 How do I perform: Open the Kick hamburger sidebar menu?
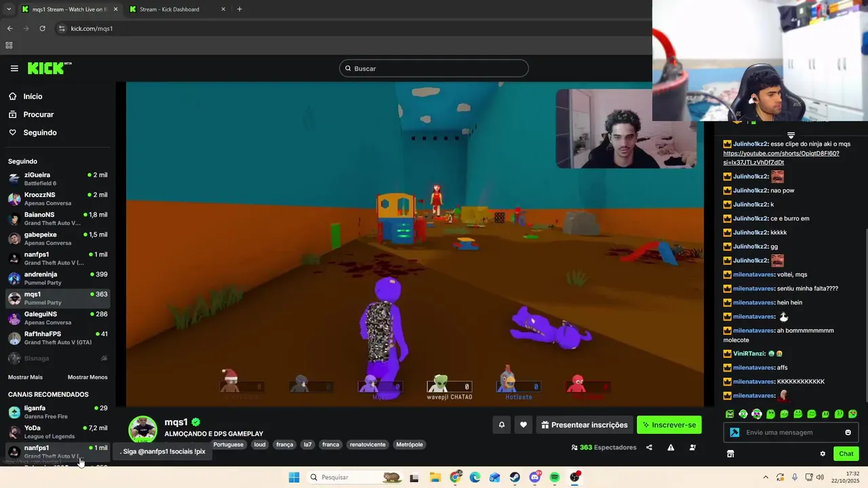(14, 68)
